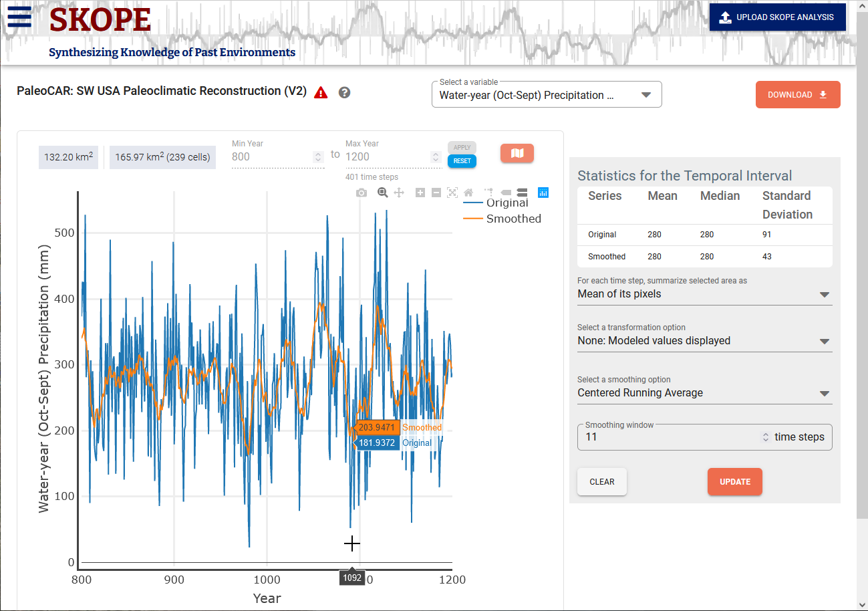Click the Standard Deviation column header
The image size is (868, 611).
[787, 205]
